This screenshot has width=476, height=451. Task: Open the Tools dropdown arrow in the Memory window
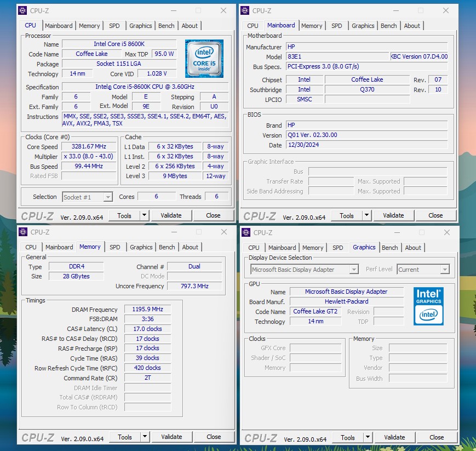(145, 437)
